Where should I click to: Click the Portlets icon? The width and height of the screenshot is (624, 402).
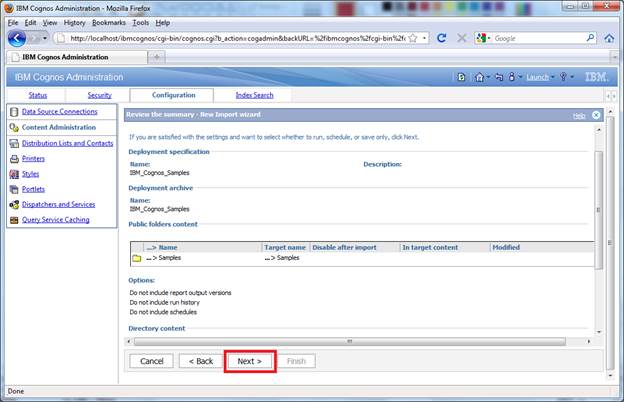pyautogui.click(x=14, y=189)
